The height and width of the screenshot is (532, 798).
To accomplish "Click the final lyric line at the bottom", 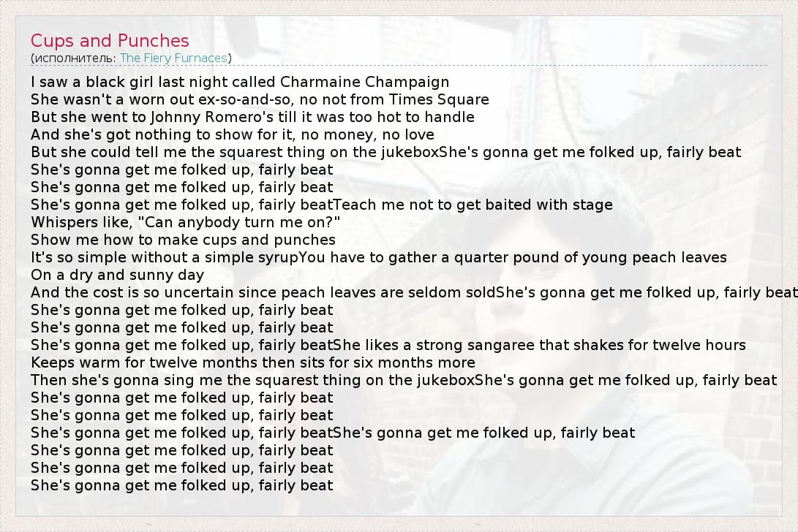I will (x=181, y=485).
